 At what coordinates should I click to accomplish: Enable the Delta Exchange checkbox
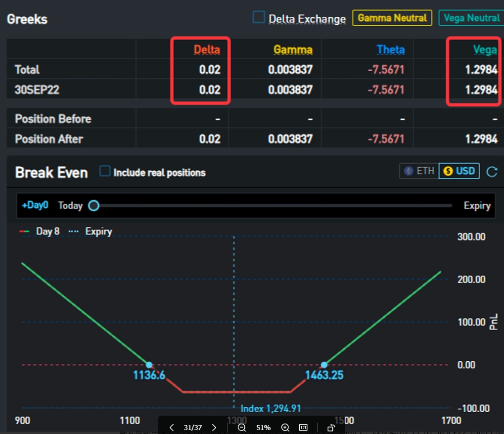click(x=259, y=18)
